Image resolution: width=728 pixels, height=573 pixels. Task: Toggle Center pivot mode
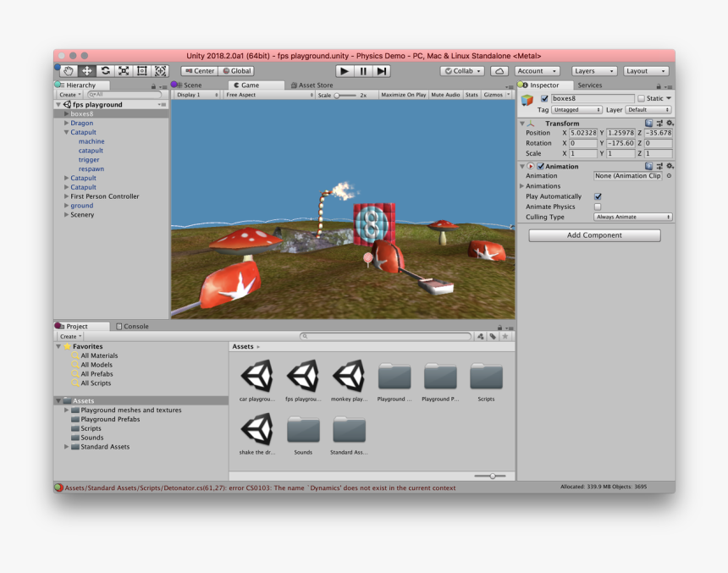tap(200, 71)
